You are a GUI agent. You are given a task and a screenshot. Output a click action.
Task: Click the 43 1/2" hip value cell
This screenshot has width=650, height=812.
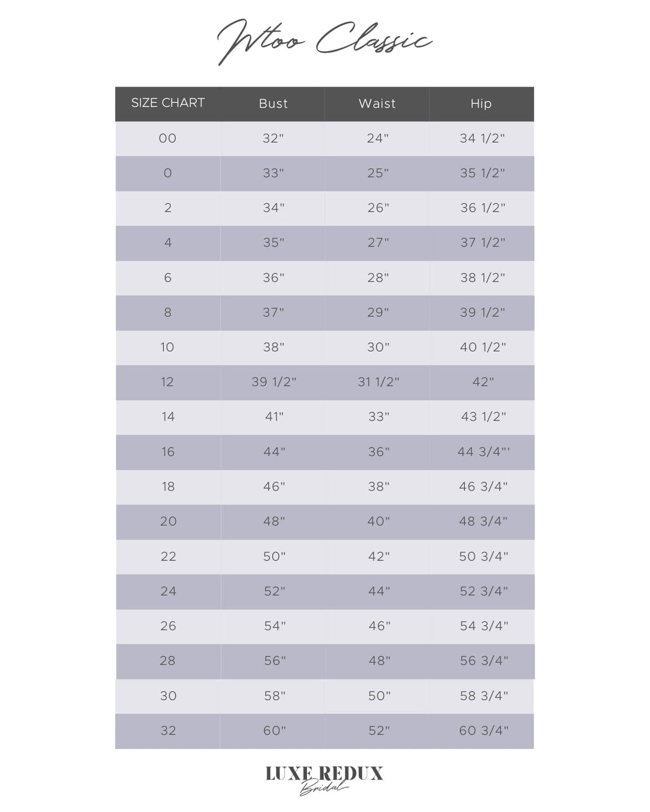[x=483, y=417]
